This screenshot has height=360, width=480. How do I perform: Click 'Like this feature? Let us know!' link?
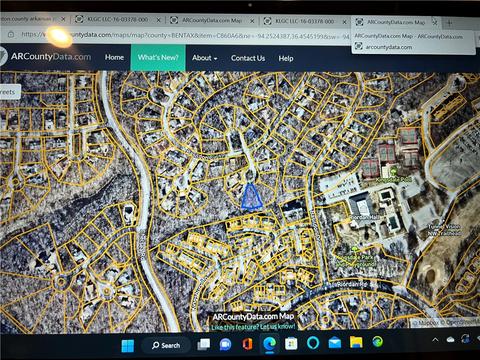(x=253, y=327)
